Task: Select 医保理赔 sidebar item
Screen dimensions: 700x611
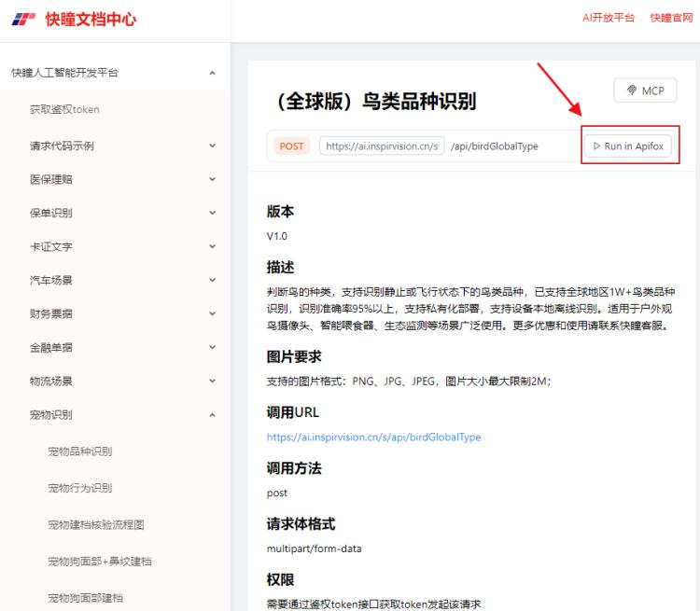Action: click(51, 179)
